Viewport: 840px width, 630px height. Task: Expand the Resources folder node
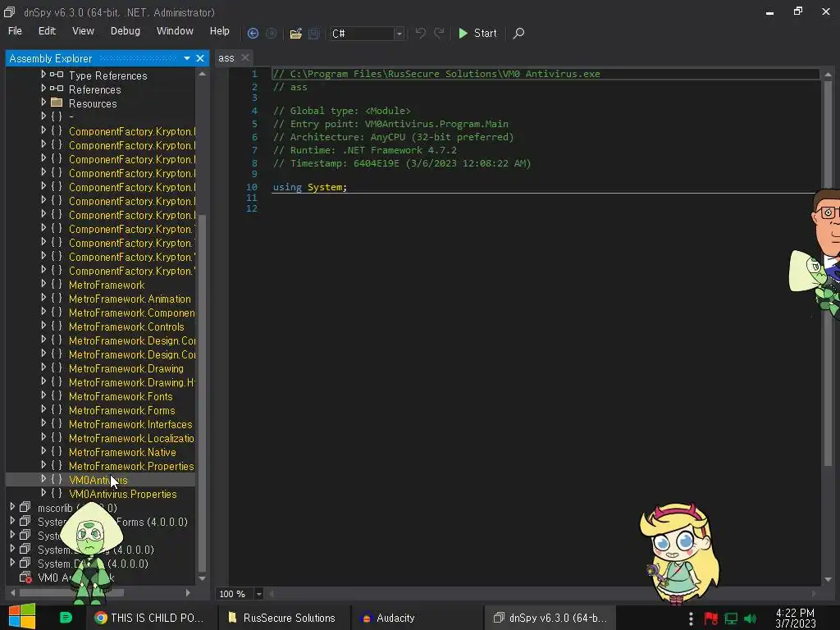click(x=43, y=103)
